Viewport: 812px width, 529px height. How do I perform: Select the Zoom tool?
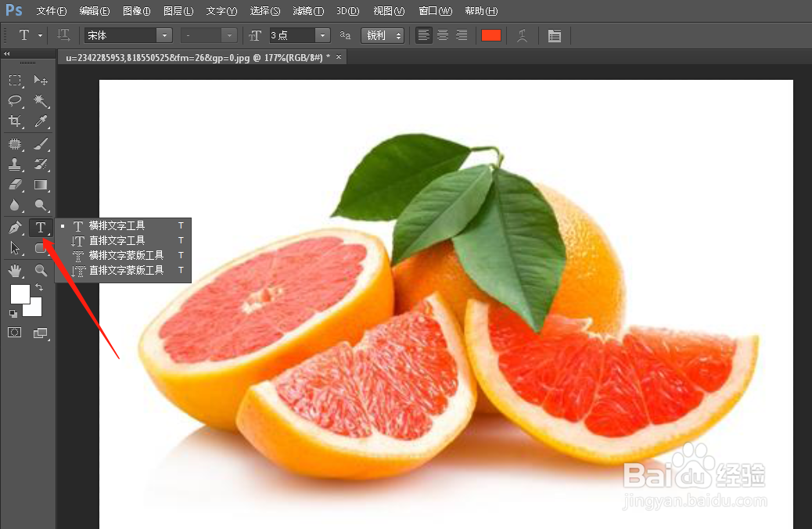(41, 271)
